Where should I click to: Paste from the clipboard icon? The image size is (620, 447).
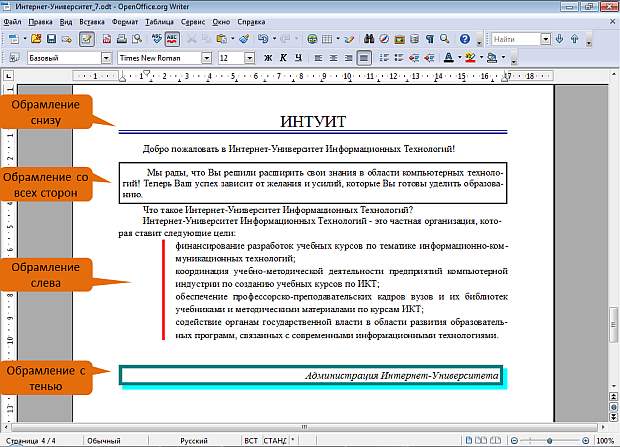coord(221,39)
